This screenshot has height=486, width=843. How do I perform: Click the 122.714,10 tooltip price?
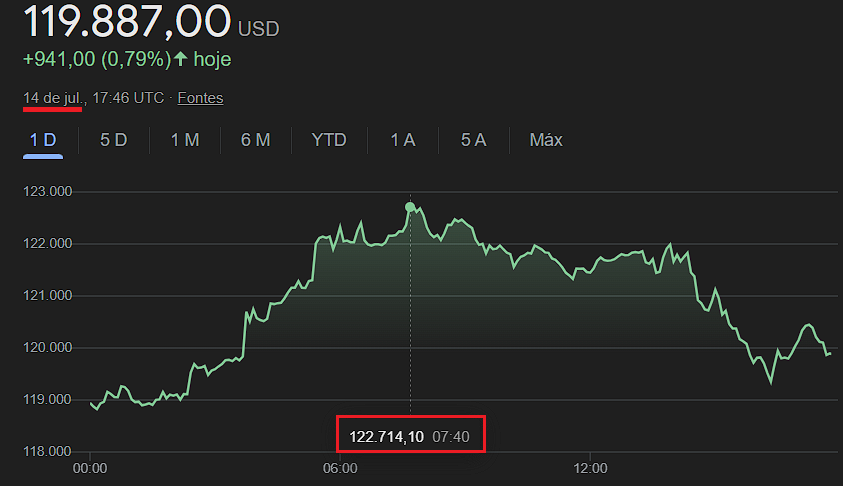click(387, 437)
